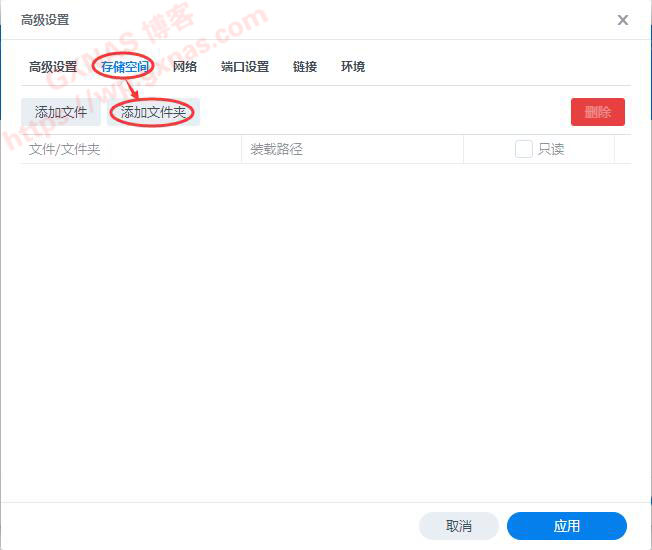Apply settings with the 应用 button
The image size is (652, 550).
pyautogui.click(x=566, y=526)
